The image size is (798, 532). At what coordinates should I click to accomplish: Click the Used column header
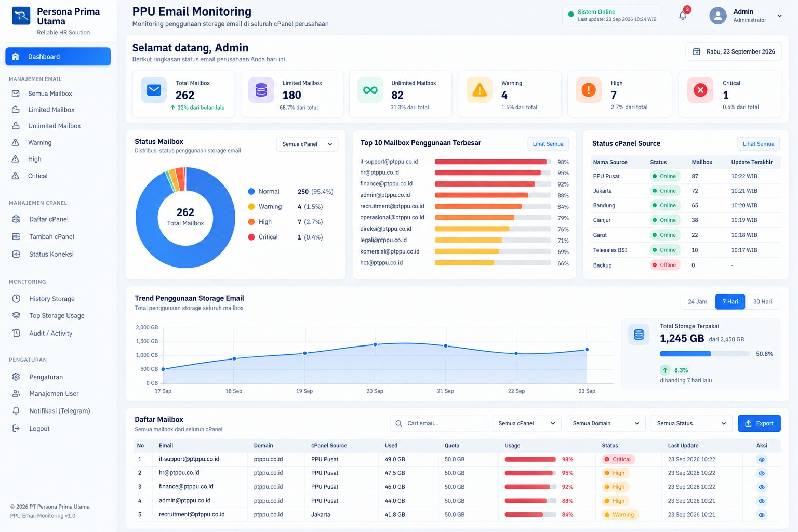coord(391,446)
